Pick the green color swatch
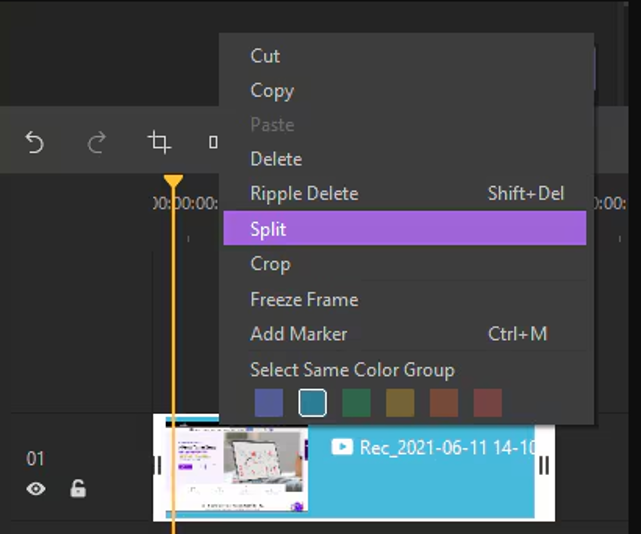 coord(356,403)
